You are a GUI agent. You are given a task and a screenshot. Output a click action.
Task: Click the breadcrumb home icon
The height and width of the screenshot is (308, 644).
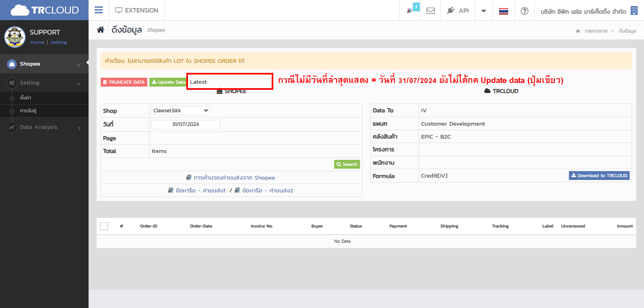pos(578,31)
